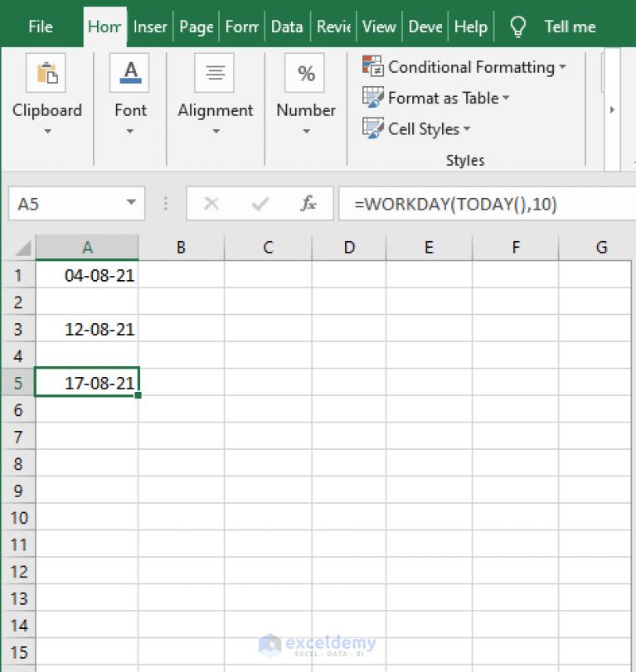This screenshot has height=672, width=636.
Task: Click the Font color A icon
Action: click(129, 73)
